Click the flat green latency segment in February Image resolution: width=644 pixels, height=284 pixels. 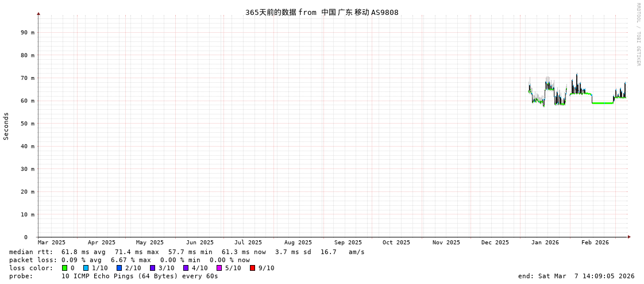click(602, 103)
